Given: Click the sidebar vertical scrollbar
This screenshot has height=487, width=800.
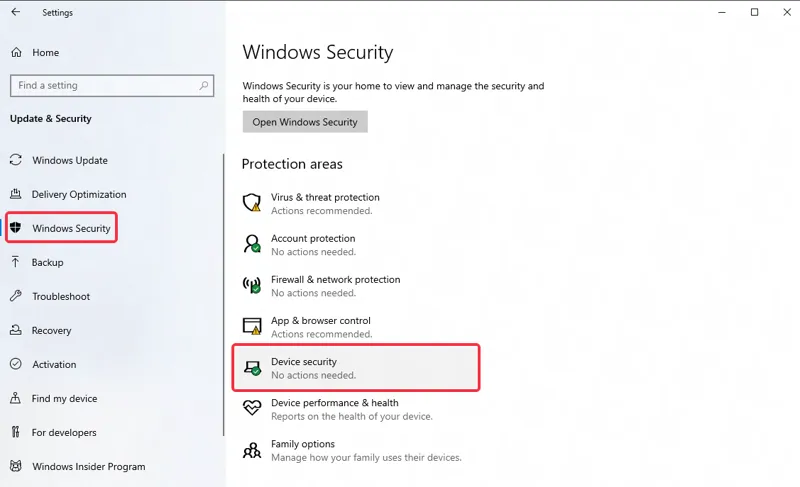Looking at the screenshot, I should point(223,295).
